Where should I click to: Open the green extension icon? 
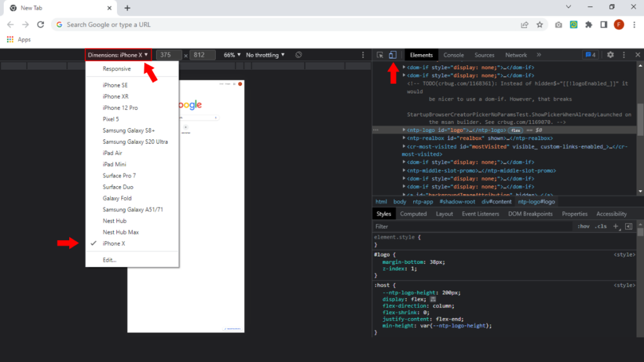point(574,25)
